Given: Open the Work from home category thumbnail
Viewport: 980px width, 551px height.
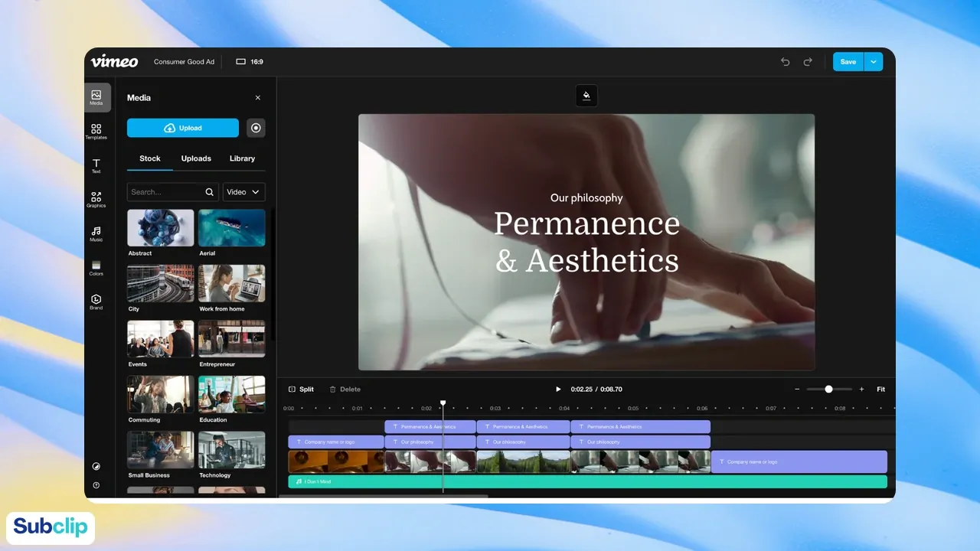Looking at the screenshot, I should pos(232,284).
